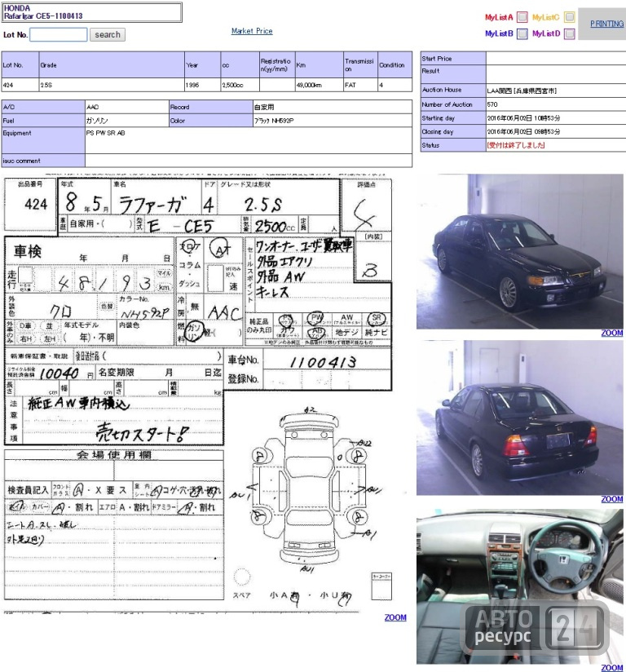Viewport: 626px width, 672px height.
Task: Select the Starting day date value
Action: click(x=523, y=118)
